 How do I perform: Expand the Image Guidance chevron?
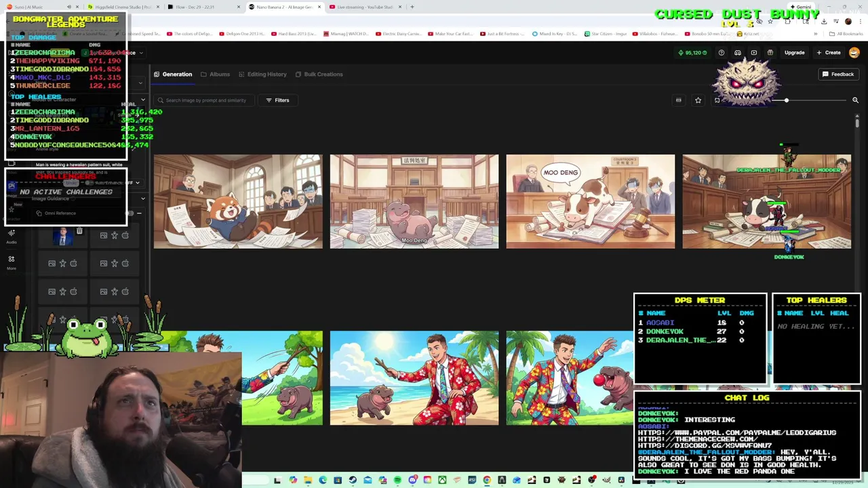142,199
